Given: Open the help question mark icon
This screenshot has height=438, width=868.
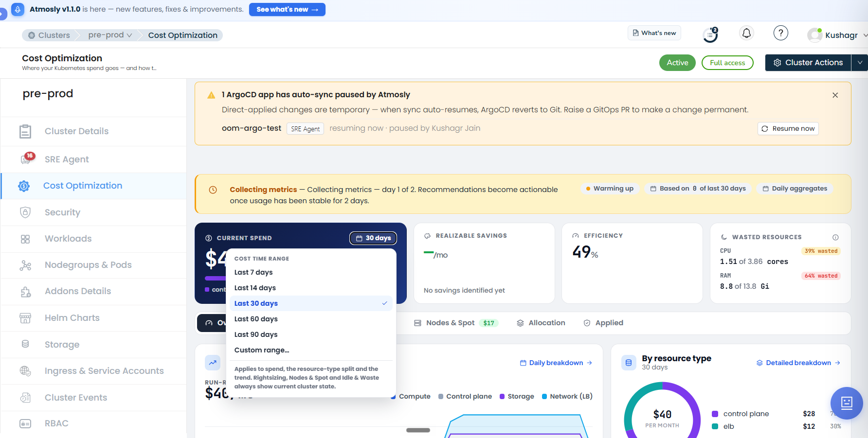Looking at the screenshot, I should (781, 33).
